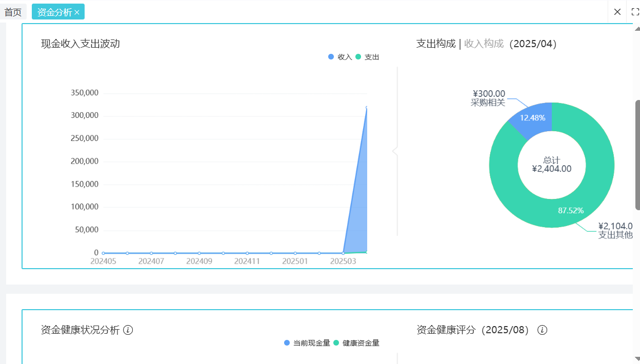Screen dimensions: 640x364
Task: Click the 12.48% blue 采购相关 donut slice
Action: 533,117
